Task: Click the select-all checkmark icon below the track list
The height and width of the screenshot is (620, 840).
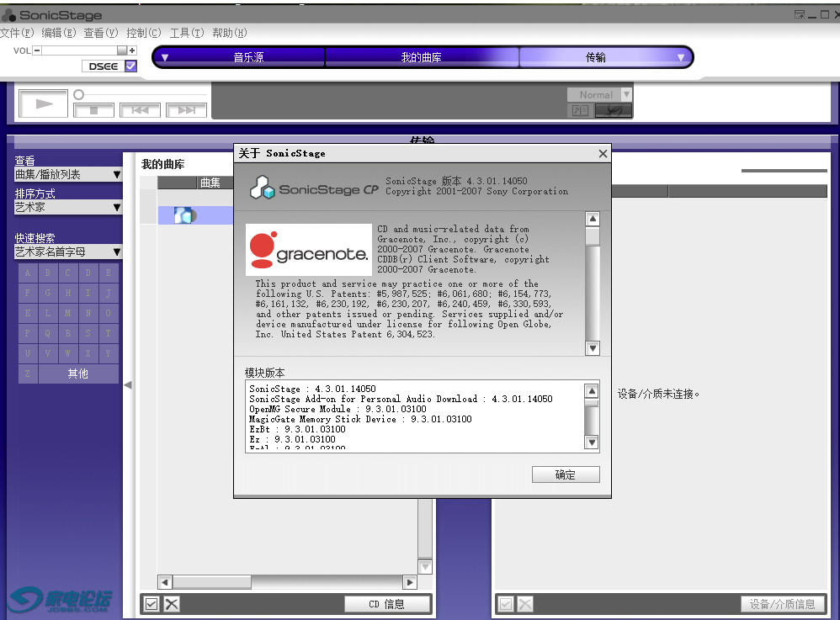Action: click(152, 603)
